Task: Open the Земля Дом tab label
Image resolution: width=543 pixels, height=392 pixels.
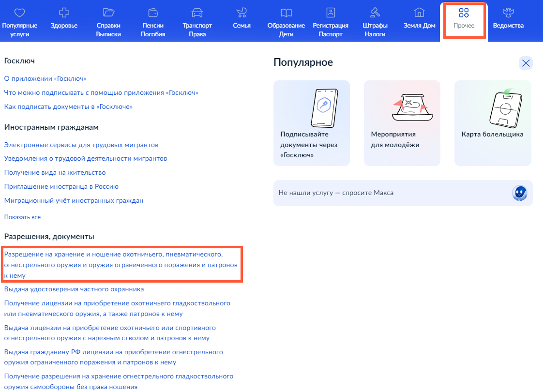Action: (x=420, y=26)
